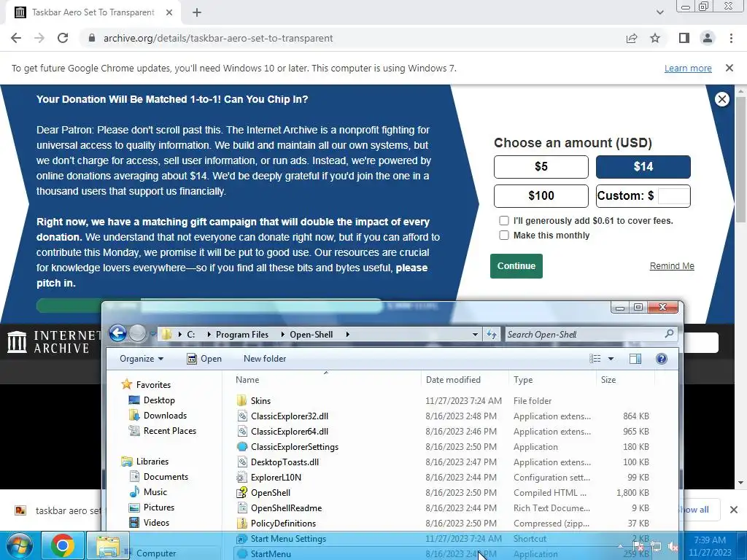Image resolution: width=747 pixels, height=560 pixels.
Task: Open the Chrome profile avatar
Action: click(708, 38)
